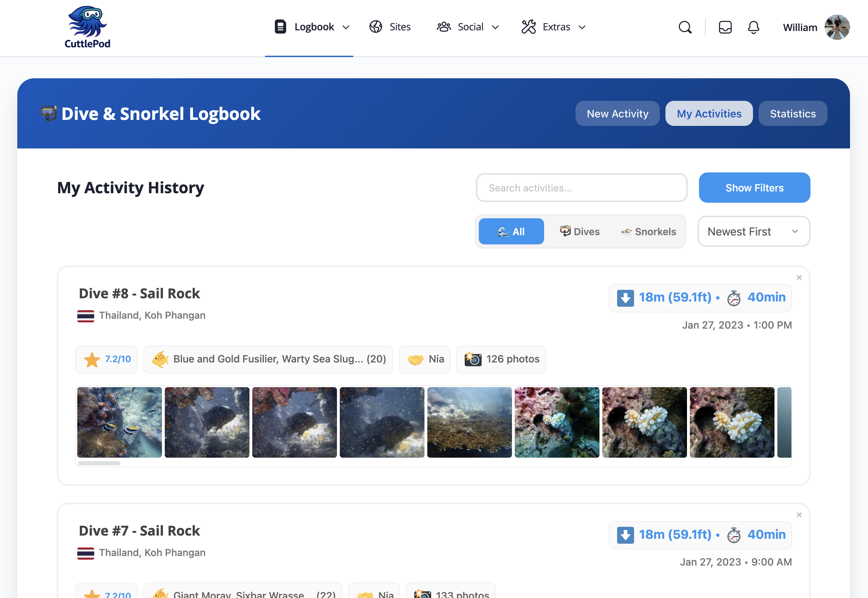Switch to the Statistics tab
This screenshot has width=868, height=598.
point(792,114)
